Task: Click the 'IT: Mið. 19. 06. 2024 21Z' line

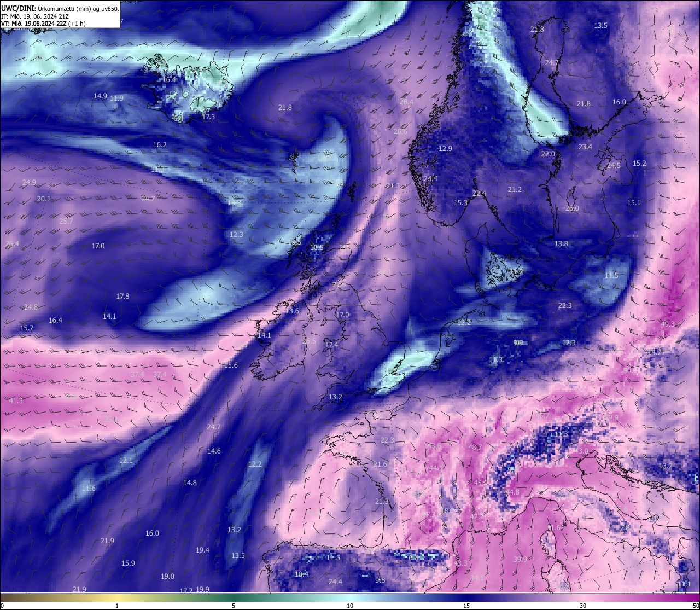Action: 34,16
